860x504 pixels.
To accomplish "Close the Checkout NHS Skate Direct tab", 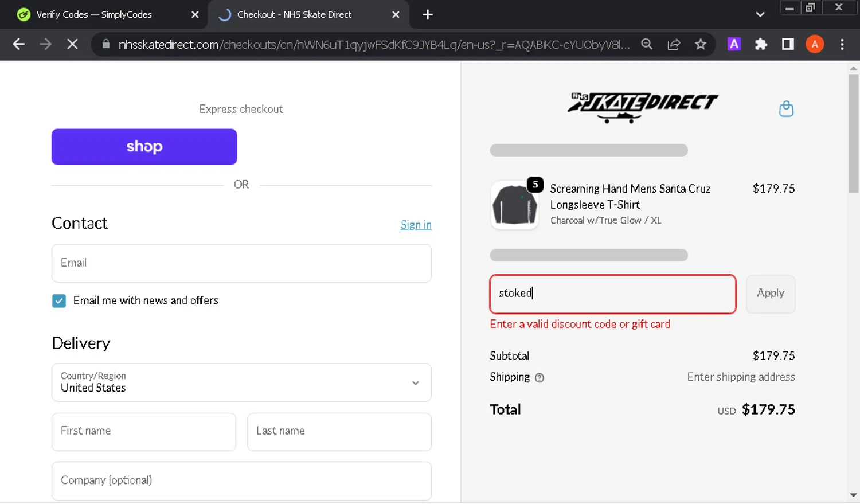I will (396, 15).
